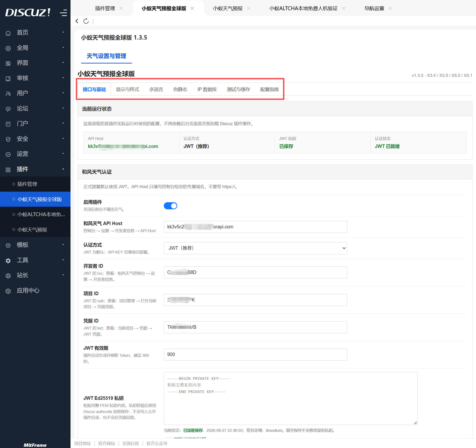This screenshot has width=476, height=448.
Task: Click the 官方公众号 footer link
Action: pos(157,443)
